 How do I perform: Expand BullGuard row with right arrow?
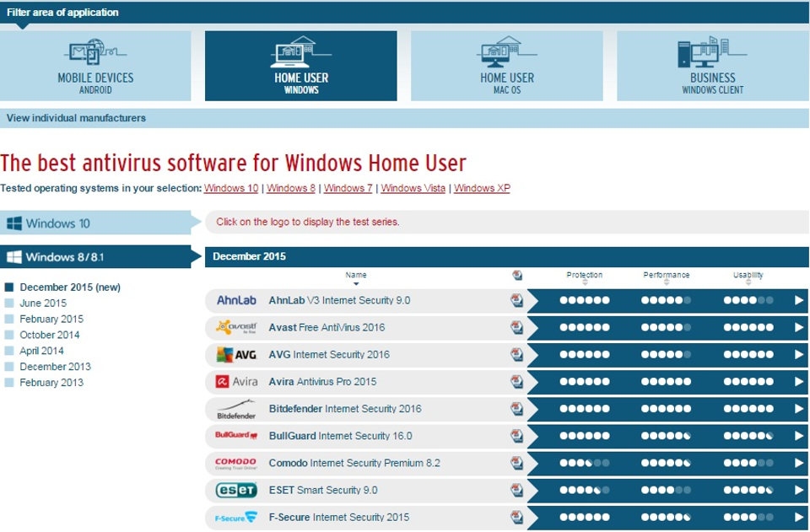[x=799, y=436]
